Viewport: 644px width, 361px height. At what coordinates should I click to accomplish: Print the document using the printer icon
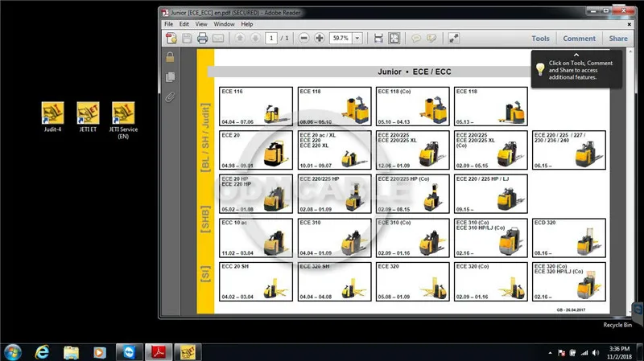point(202,38)
